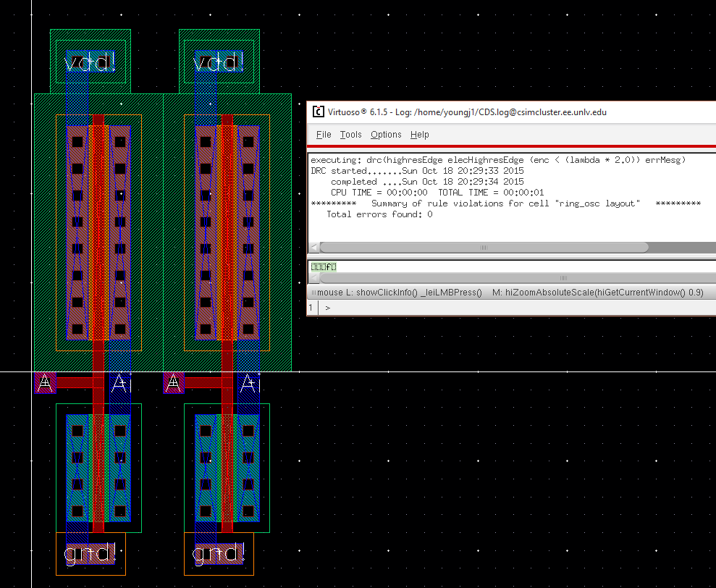Click the mouse bindings status bar grip handle
The width and height of the screenshot is (716, 588).
[312, 293]
